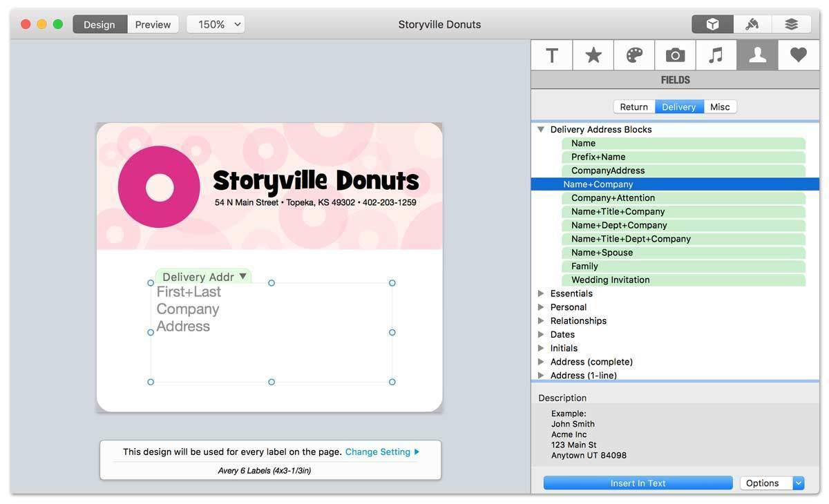Screen dimensions: 829x504
Task: Click the cube icon in the toolbar
Action: pos(712,24)
